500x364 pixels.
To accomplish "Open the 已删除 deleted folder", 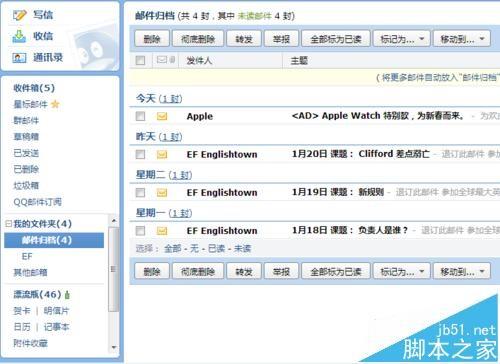I will pyautogui.click(x=26, y=169).
